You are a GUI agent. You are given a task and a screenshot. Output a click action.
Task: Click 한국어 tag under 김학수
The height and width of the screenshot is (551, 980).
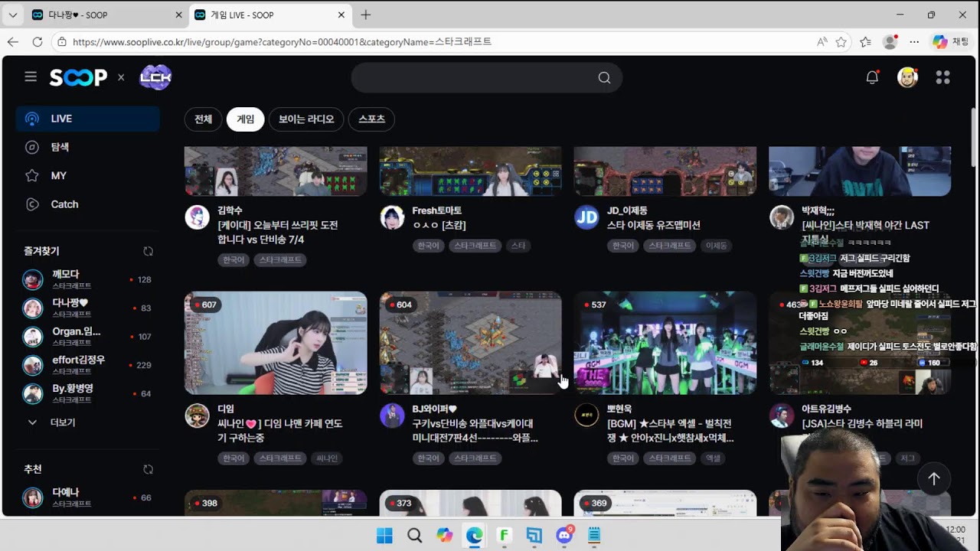[x=234, y=260]
